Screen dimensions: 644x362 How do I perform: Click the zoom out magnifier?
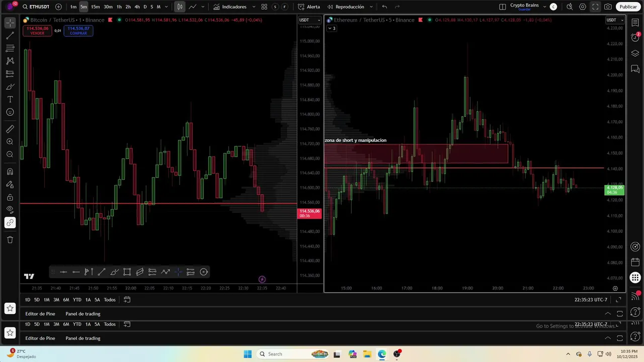(10, 154)
